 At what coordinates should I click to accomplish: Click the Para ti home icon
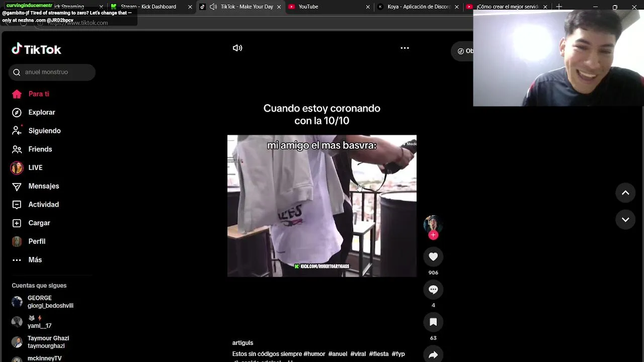click(17, 94)
